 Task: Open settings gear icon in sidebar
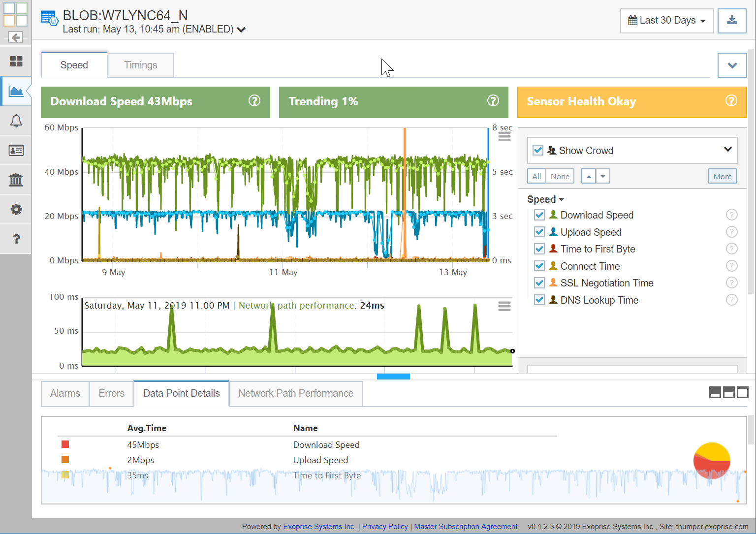pos(16,210)
